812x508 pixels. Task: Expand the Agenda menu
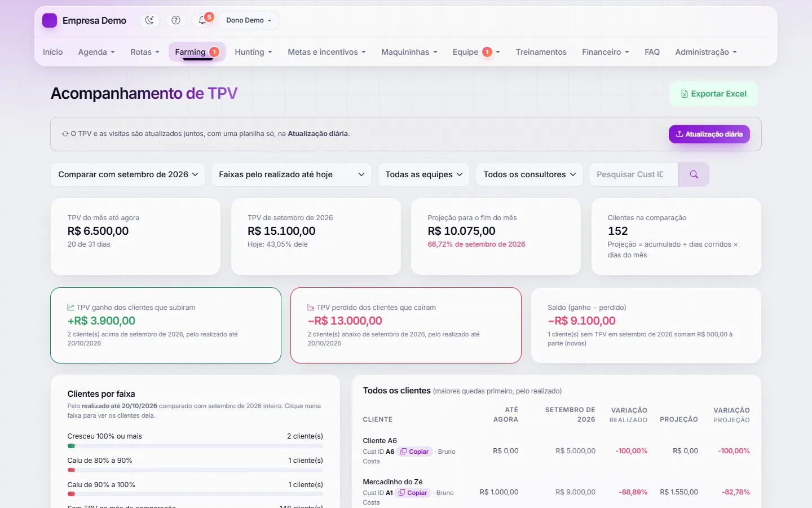click(x=96, y=52)
